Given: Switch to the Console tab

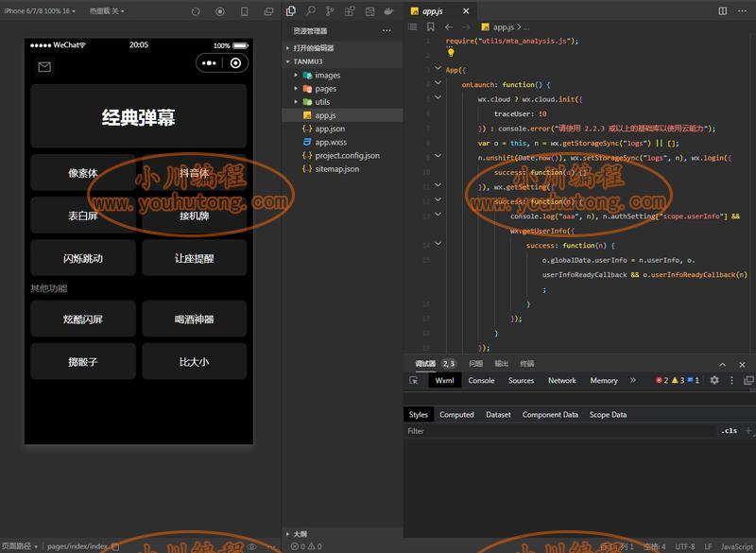Looking at the screenshot, I should 481,380.
